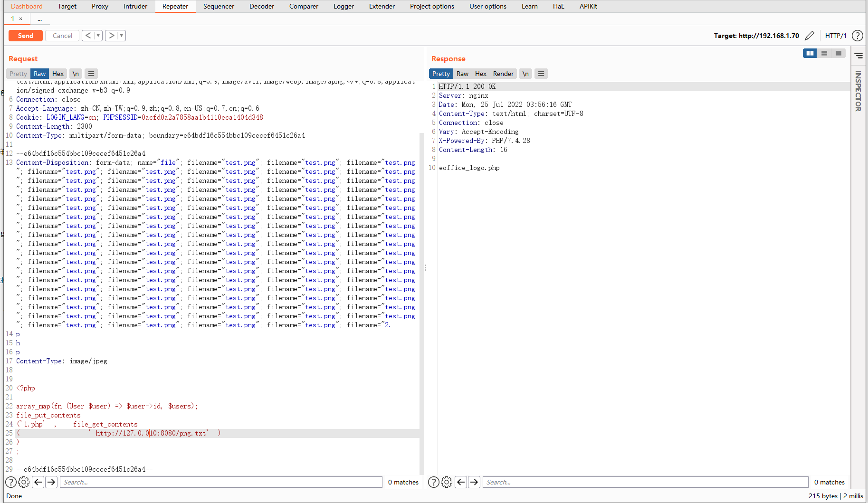Open the Logger tab
The image size is (868, 503).
coord(343,6)
